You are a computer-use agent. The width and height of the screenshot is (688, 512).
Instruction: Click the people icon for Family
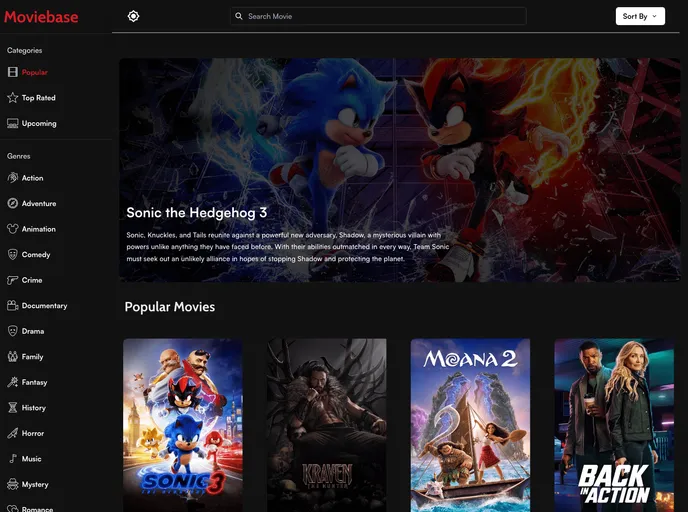13,356
